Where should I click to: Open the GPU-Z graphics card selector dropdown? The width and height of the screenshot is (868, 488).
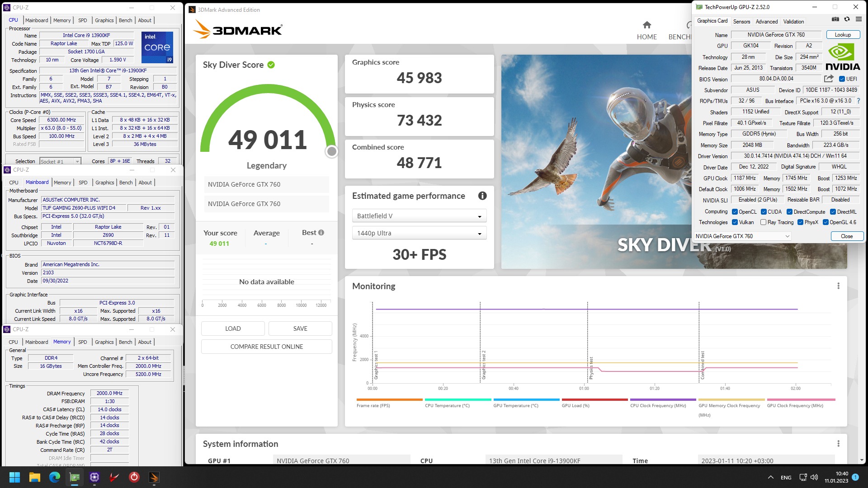[x=743, y=236]
